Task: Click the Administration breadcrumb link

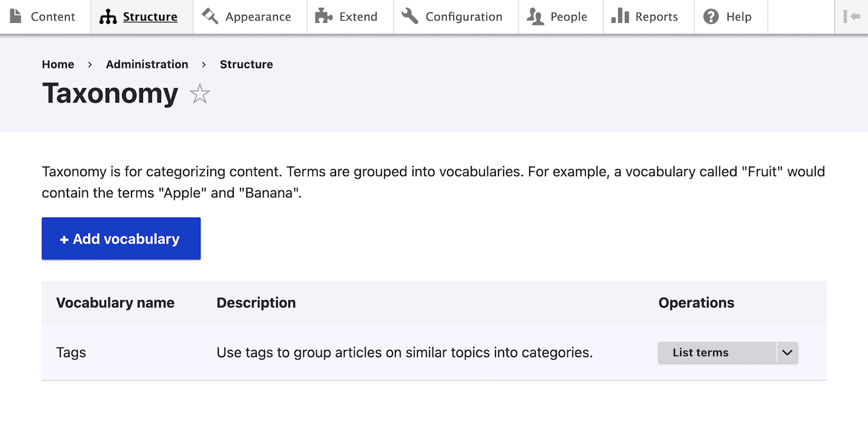Action: (147, 64)
